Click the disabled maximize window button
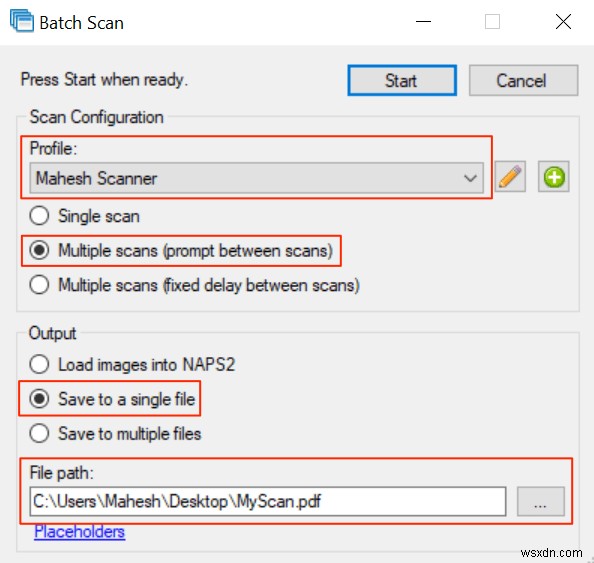This screenshot has height=563, width=594. coord(492,22)
